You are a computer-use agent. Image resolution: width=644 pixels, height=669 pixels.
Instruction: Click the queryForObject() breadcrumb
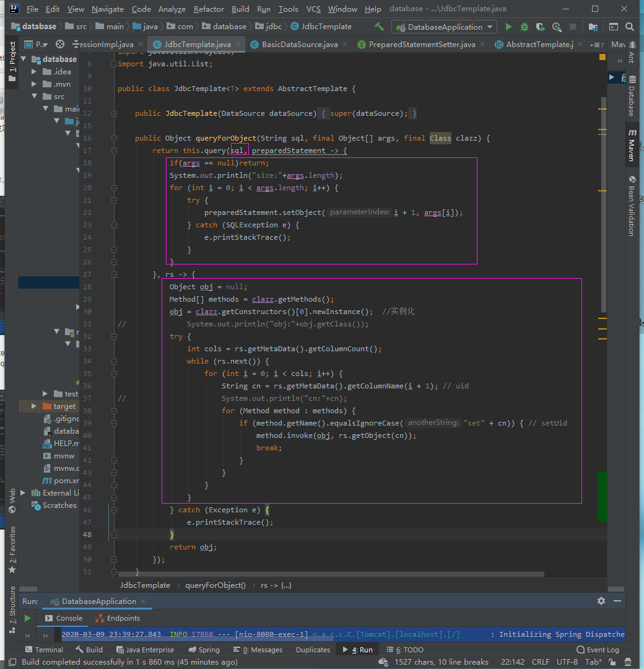pos(215,585)
